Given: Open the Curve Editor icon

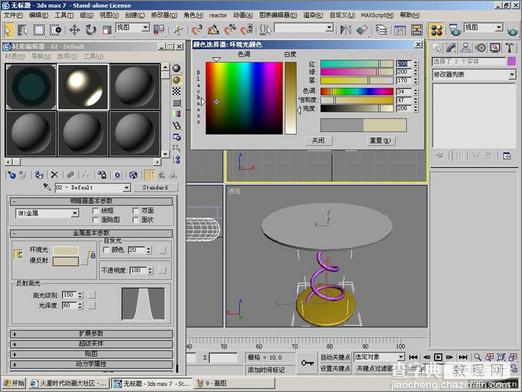Looking at the screenshot, I should tap(399, 30).
